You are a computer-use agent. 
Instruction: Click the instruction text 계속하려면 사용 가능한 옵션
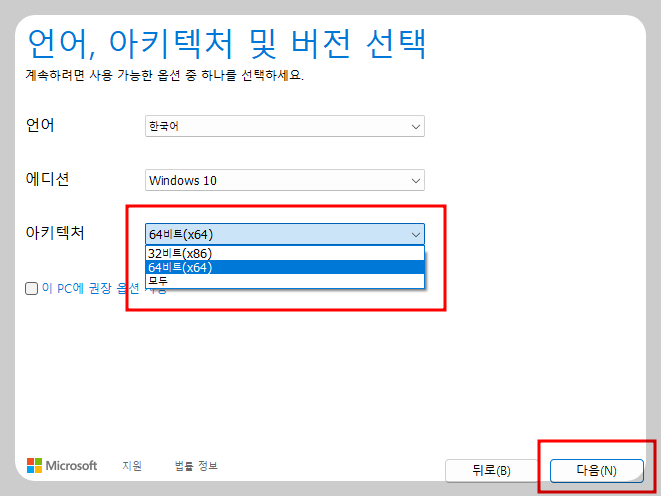(x=164, y=75)
